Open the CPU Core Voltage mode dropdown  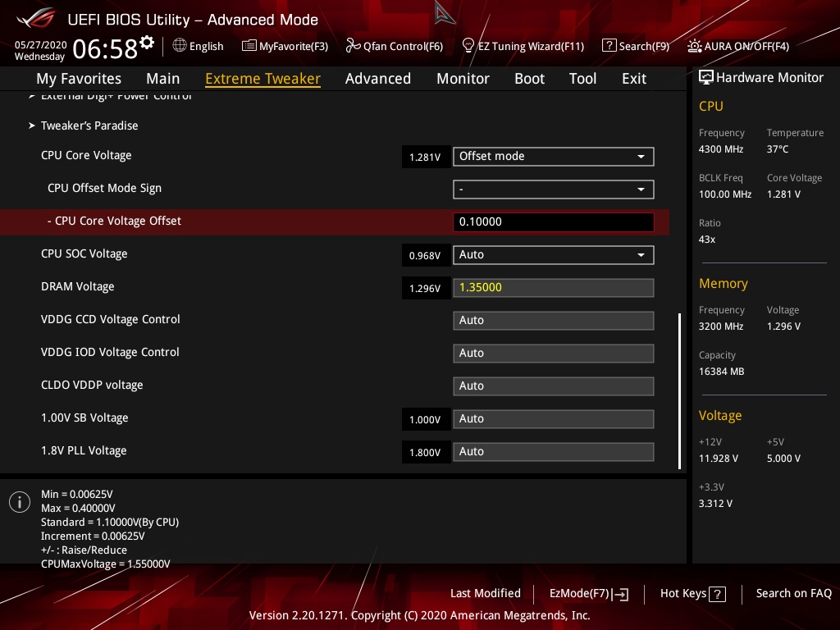click(553, 157)
